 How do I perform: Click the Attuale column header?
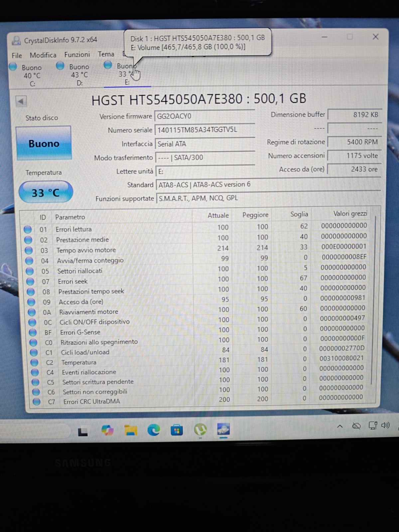tap(218, 215)
